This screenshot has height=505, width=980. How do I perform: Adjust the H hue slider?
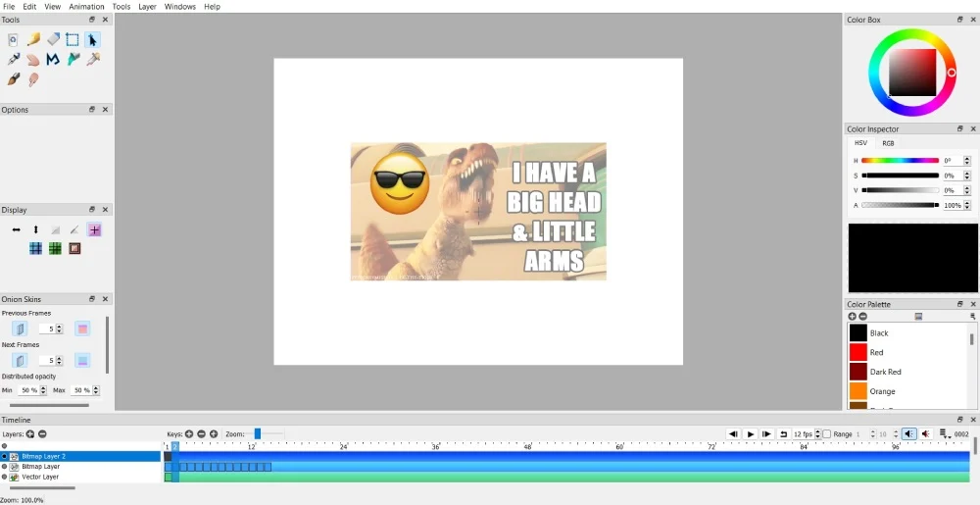pos(900,161)
